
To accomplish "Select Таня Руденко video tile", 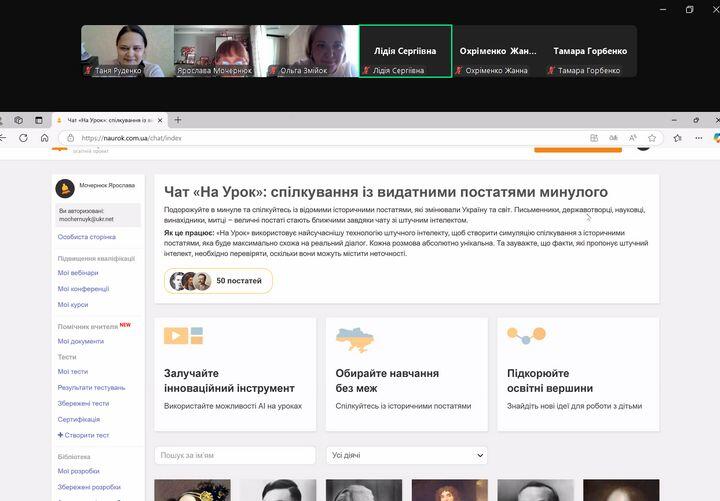I will (x=128, y=51).
